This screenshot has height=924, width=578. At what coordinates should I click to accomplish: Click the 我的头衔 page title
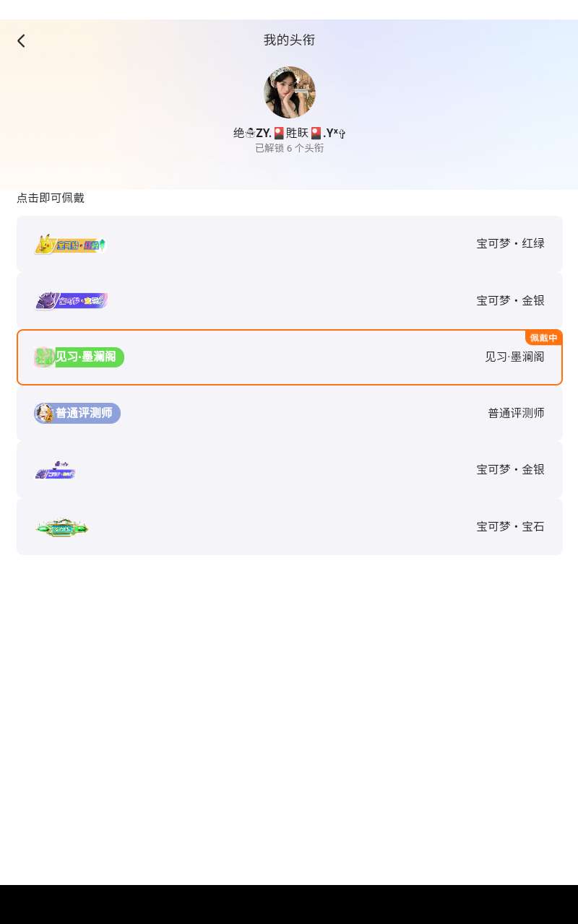click(x=289, y=40)
